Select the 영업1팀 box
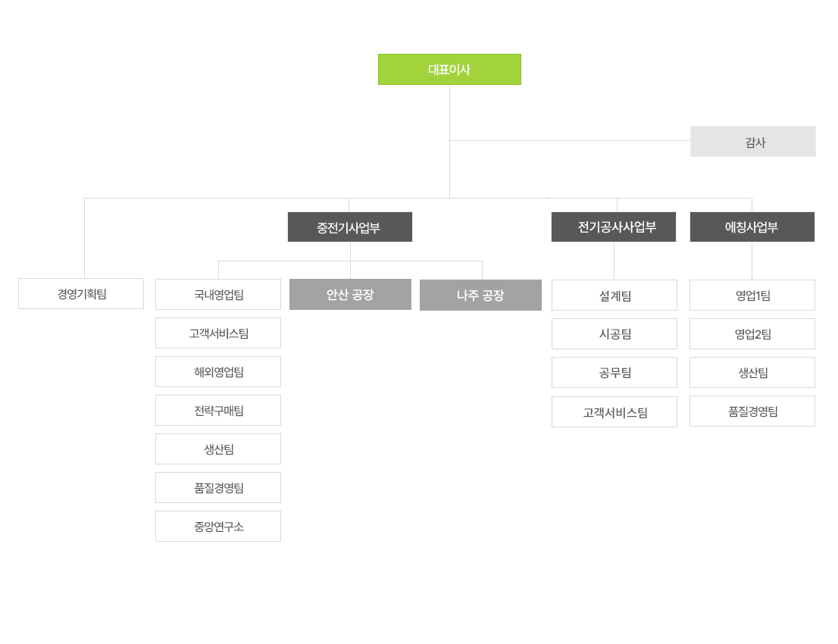The height and width of the screenshot is (644, 838). point(752,295)
